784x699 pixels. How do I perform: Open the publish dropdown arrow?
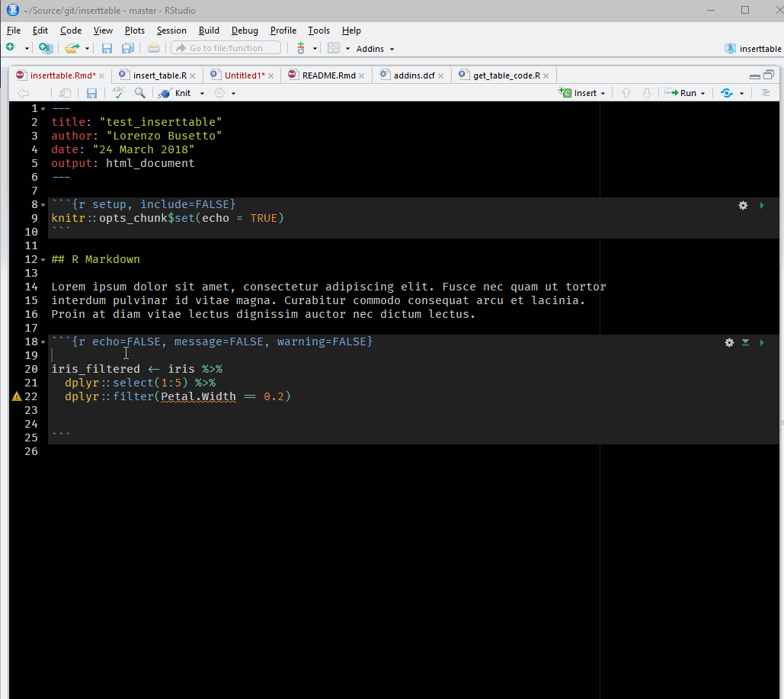[741, 94]
